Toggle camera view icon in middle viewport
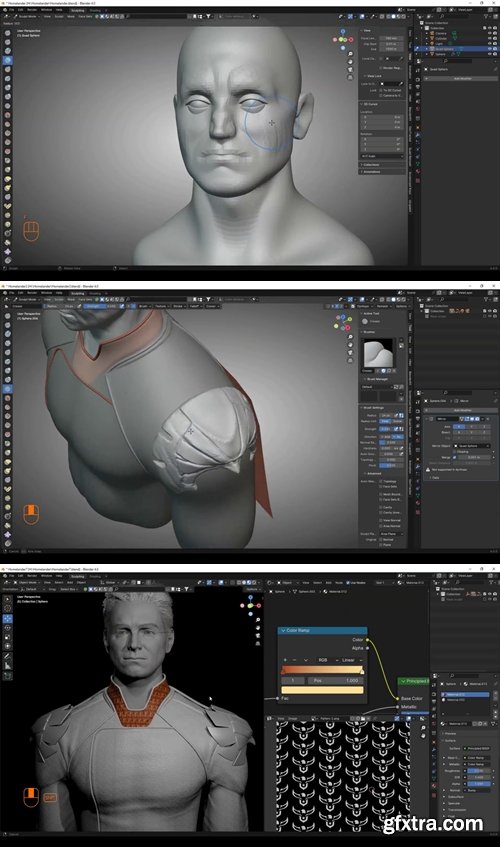 click(x=350, y=352)
